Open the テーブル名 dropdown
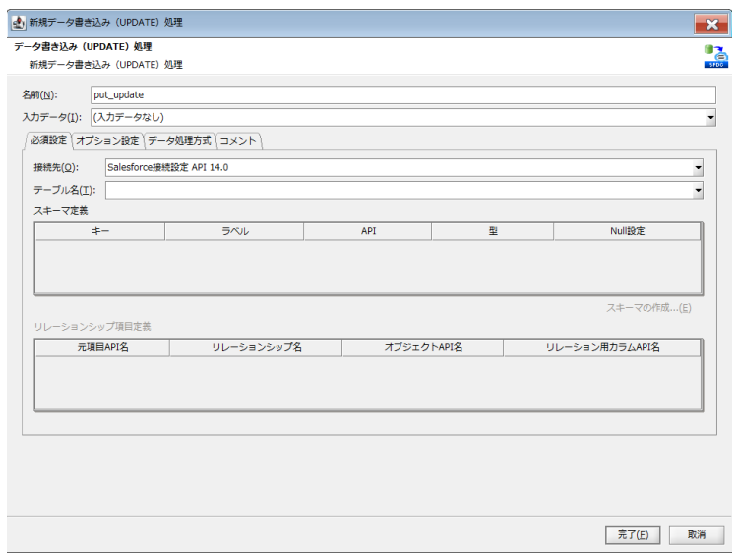The height and width of the screenshot is (560, 738). coord(698,190)
